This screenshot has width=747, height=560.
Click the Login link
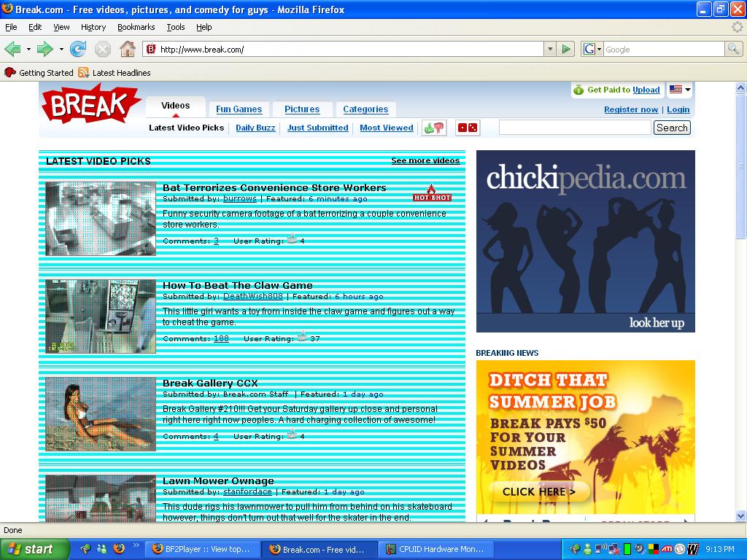point(678,109)
